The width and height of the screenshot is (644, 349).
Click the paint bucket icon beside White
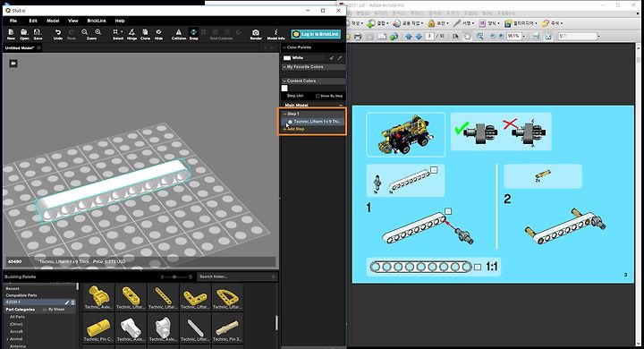(x=332, y=58)
